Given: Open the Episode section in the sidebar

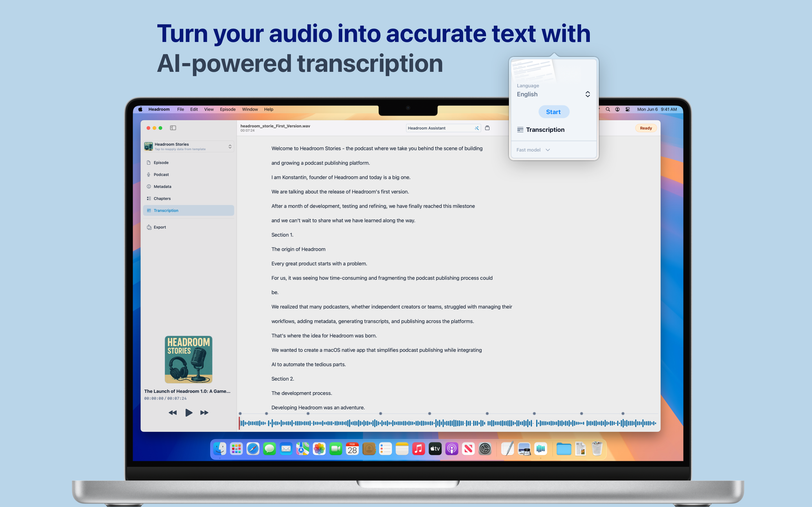Looking at the screenshot, I should [x=161, y=163].
